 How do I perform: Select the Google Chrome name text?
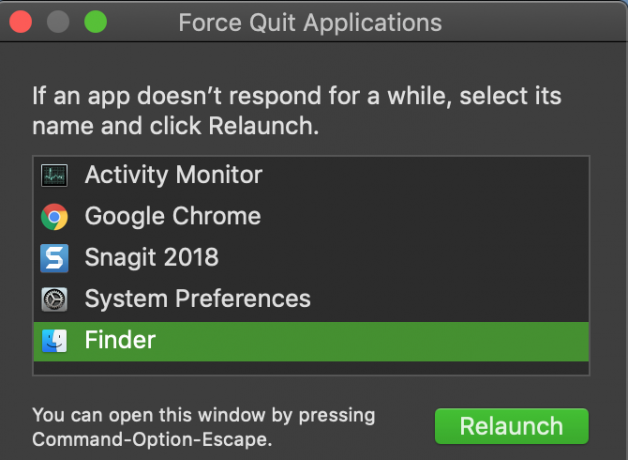coord(173,217)
